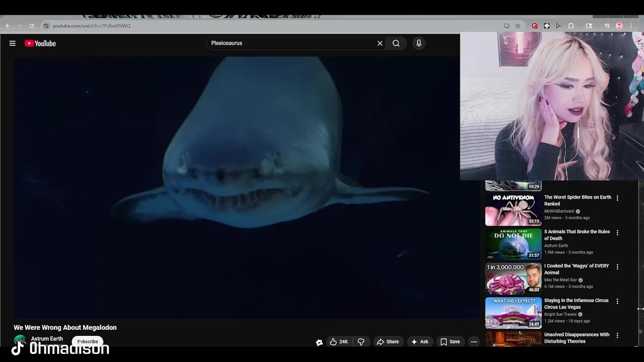The height and width of the screenshot is (362, 644).
Task: Open more actions ellipsis under video
Action: (x=473, y=342)
